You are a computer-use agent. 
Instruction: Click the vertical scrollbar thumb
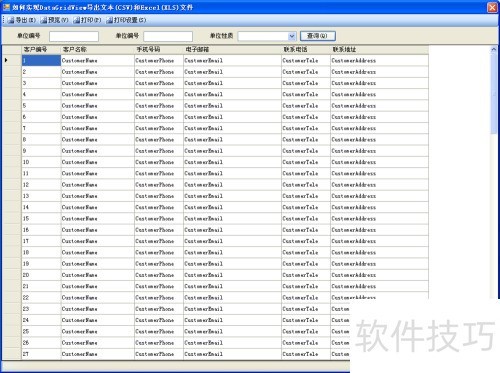494,93
